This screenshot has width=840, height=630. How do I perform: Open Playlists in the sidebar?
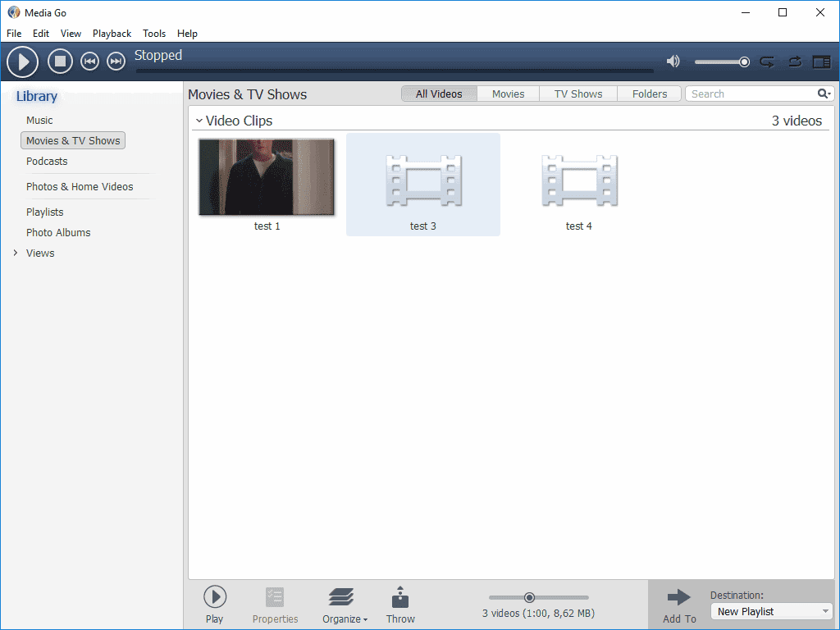45,212
